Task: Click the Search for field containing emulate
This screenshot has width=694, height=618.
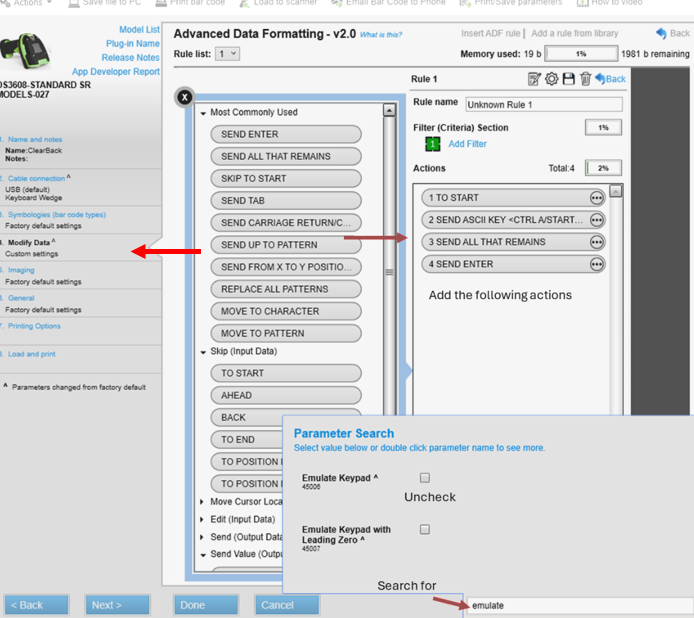Action: (579, 605)
